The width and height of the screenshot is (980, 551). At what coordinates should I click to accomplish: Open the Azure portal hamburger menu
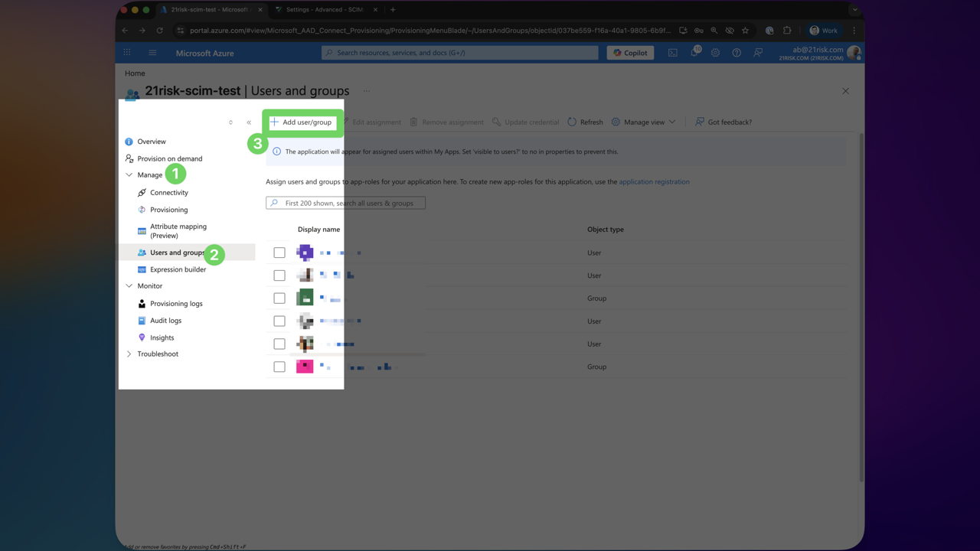pyautogui.click(x=152, y=52)
